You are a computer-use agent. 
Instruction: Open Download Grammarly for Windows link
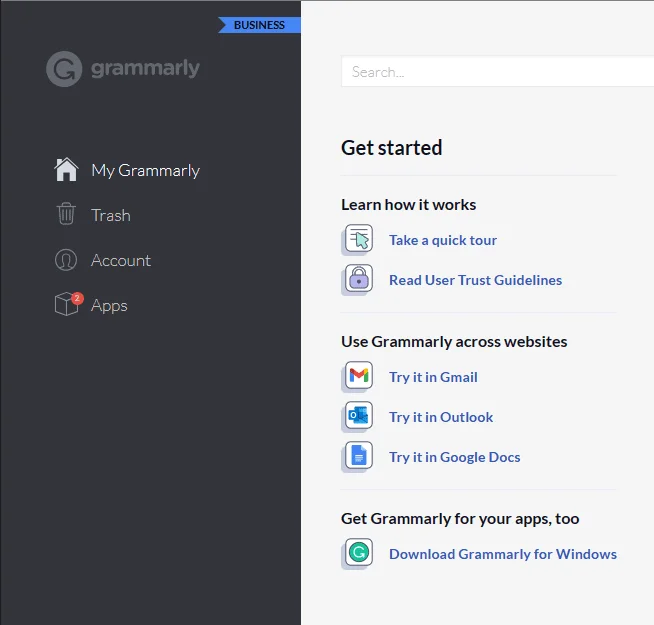(x=503, y=554)
